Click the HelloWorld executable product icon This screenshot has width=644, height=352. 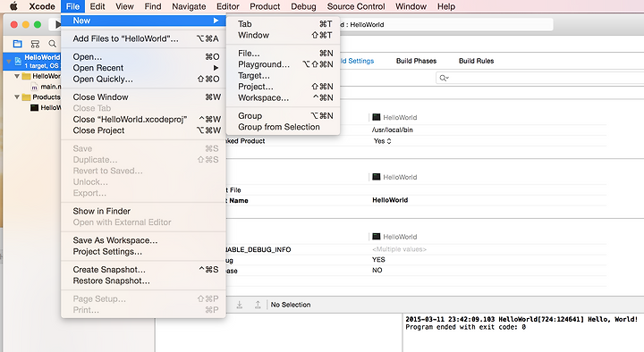pos(34,107)
